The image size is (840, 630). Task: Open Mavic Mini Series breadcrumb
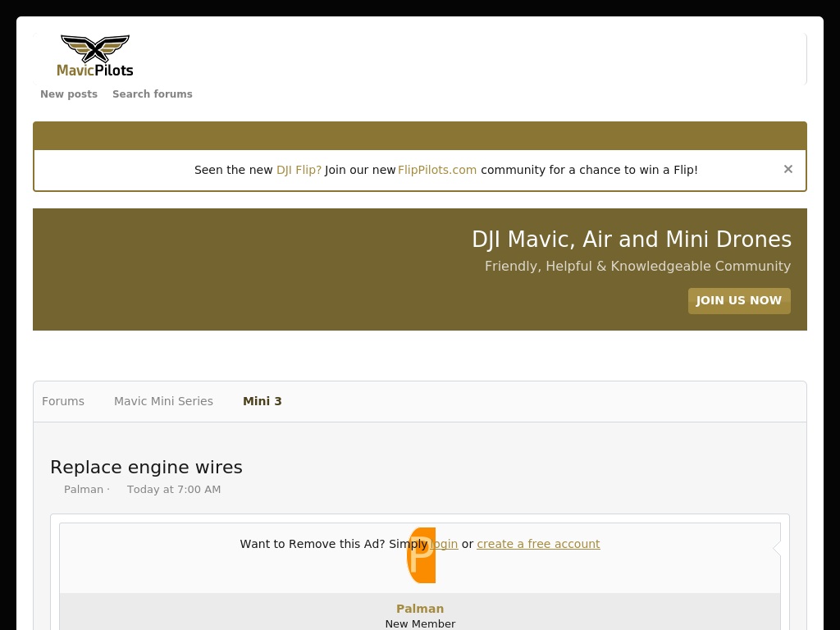(x=163, y=401)
